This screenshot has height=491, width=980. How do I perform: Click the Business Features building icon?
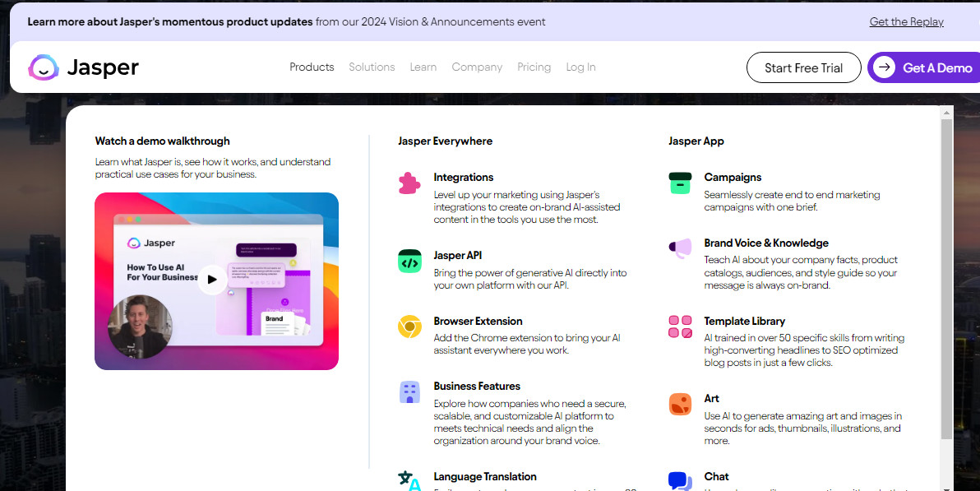tap(409, 391)
